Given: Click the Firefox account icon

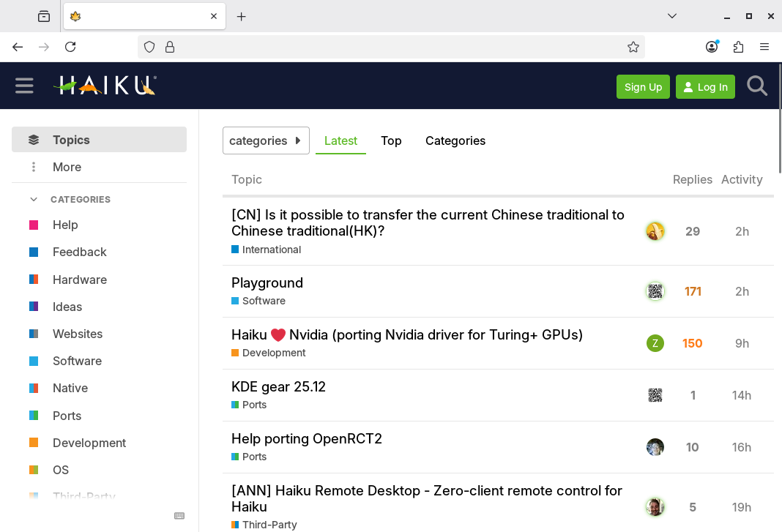Looking at the screenshot, I should coord(712,47).
